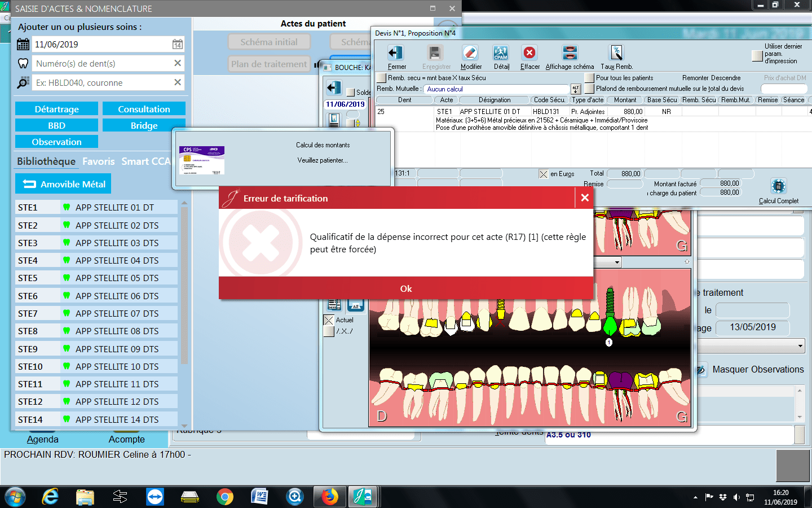
Task: Open the Taux Remb. percent icon
Action: tap(616, 53)
